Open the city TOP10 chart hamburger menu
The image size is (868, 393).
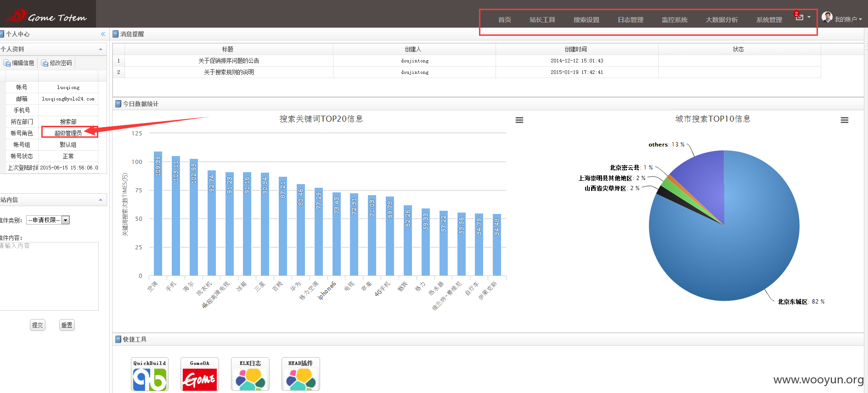tap(845, 120)
